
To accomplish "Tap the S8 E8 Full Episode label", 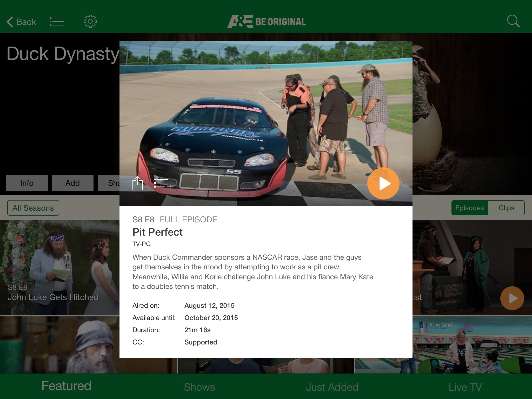I will (175, 220).
